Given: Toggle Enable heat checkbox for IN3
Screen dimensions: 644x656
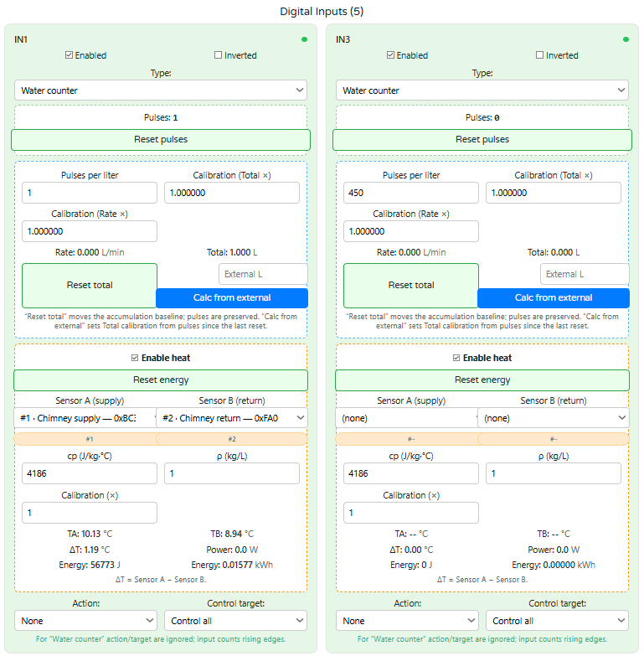Looking at the screenshot, I should [x=456, y=358].
